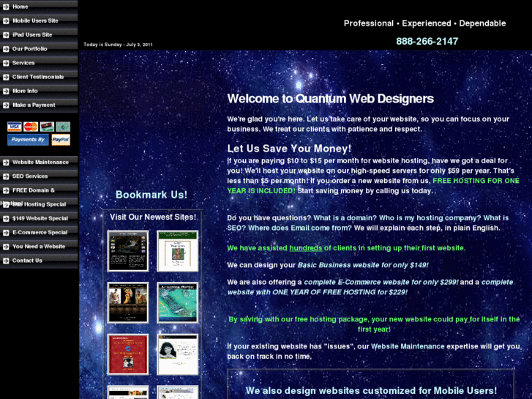Click the Bookmark Us! link
532x399 pixels.
(x=151, y=195)
